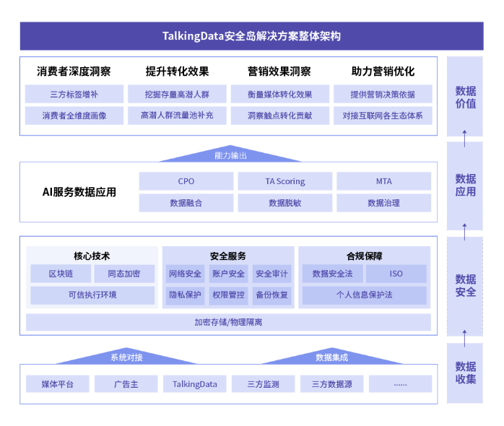Image resolution: width=504 pixels, height=426 pixels.
Task: Select the 安全服务 heading
Action: pyautogui.click(x=228, y=256)
